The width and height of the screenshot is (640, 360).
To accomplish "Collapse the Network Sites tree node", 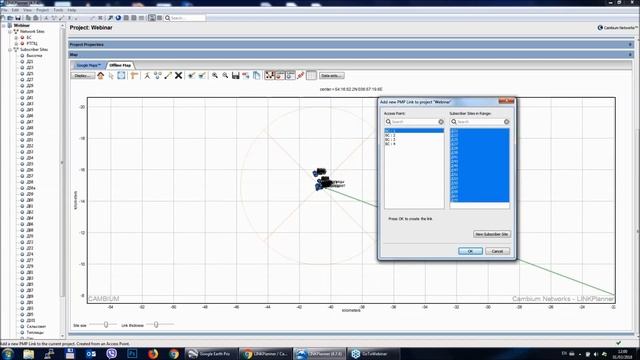I will (10, 31).
